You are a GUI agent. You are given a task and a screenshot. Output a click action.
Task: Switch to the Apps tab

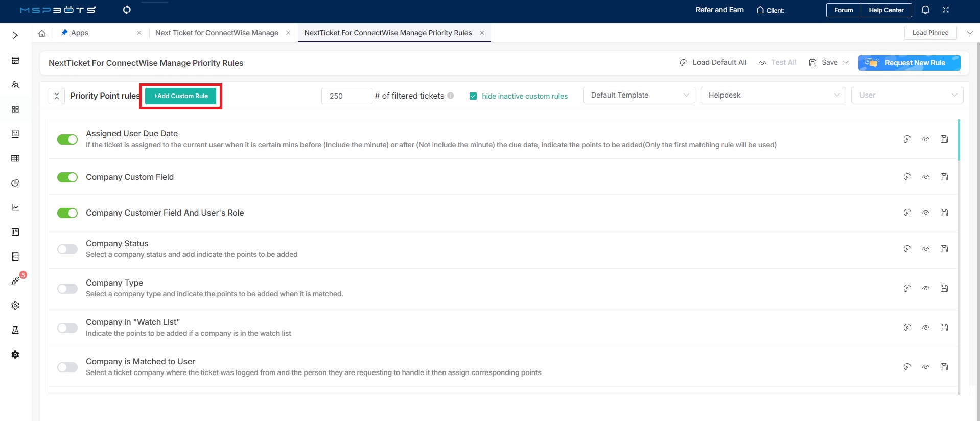79,33
